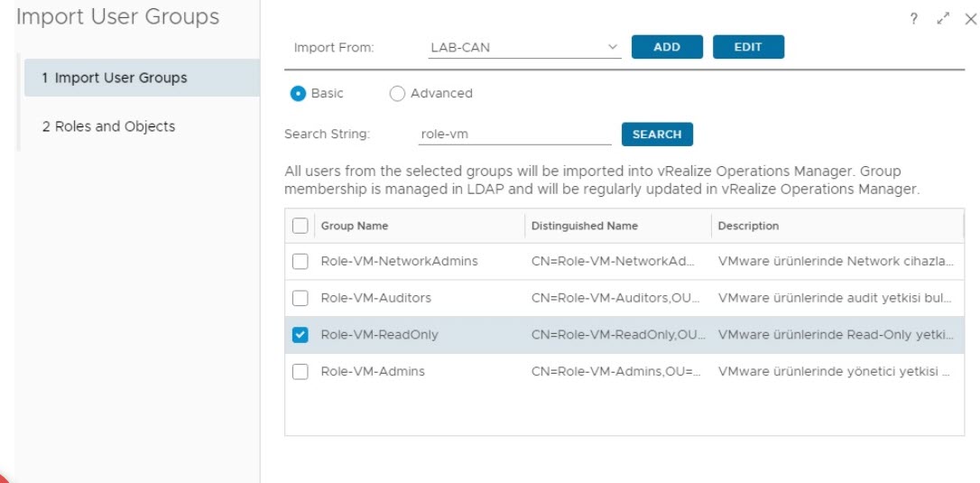980x483 pixels.
Task: Select the Basic radio option
Action: click(298, 93)
